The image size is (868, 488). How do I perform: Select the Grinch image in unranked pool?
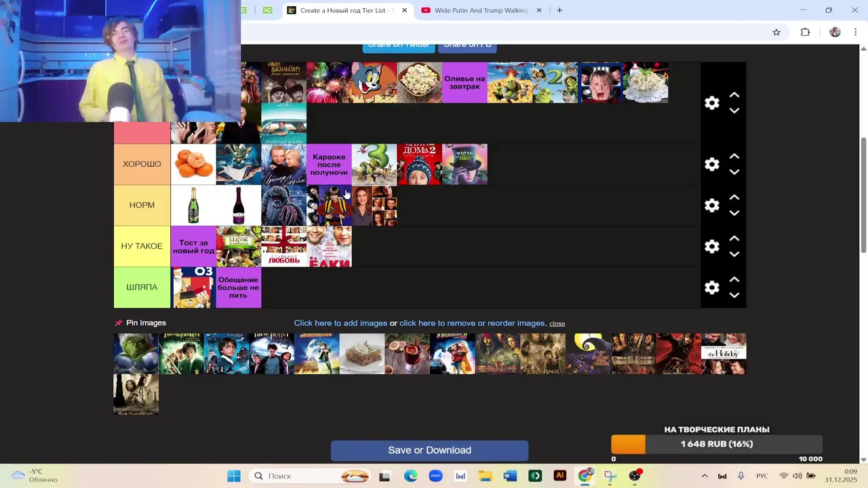pyautogui.click(x=136, y=353)
